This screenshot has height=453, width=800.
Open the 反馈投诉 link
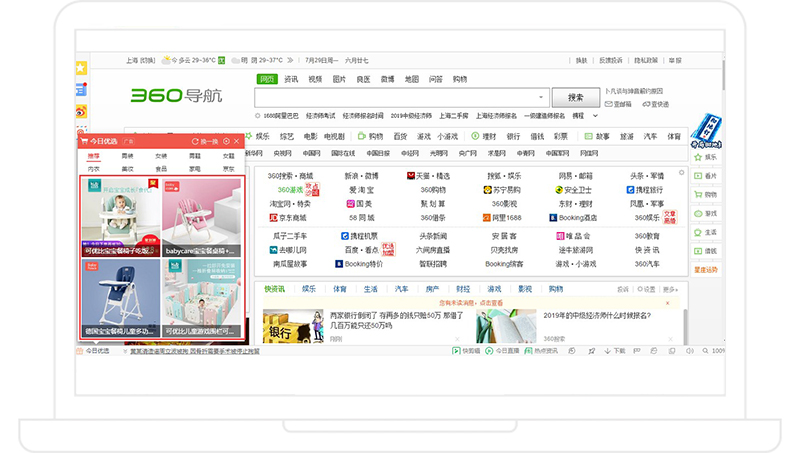click(x=610, y=60)
